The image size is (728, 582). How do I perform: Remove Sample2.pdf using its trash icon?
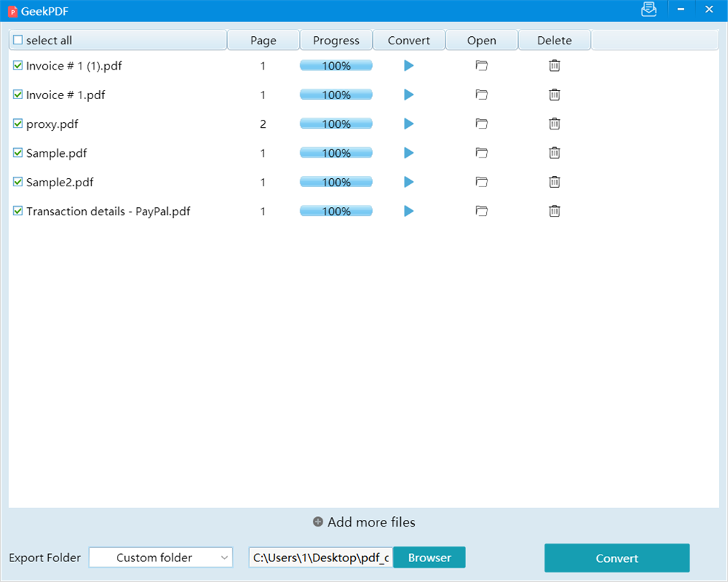[554, 182]
